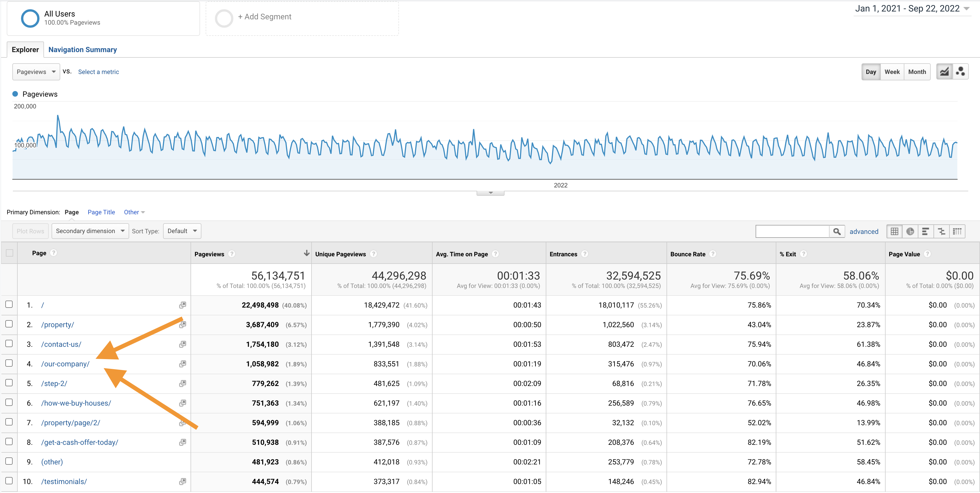
Task: Check the /property/page/2/ row checkbox
Action: tap(9, 422)
